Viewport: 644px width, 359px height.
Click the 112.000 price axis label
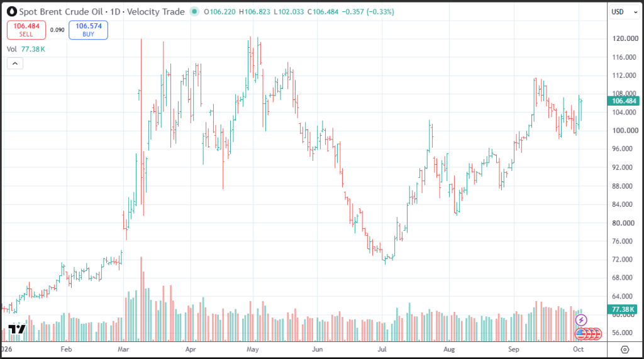(625, 75)
